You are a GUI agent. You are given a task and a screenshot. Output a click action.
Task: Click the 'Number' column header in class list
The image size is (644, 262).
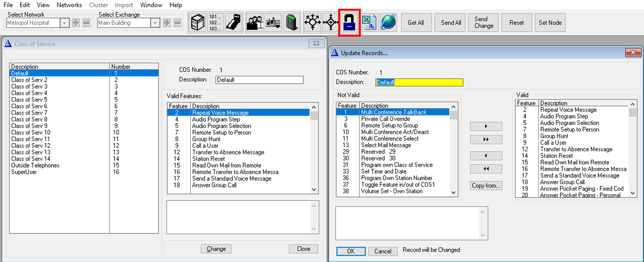(x=134, y=66)
